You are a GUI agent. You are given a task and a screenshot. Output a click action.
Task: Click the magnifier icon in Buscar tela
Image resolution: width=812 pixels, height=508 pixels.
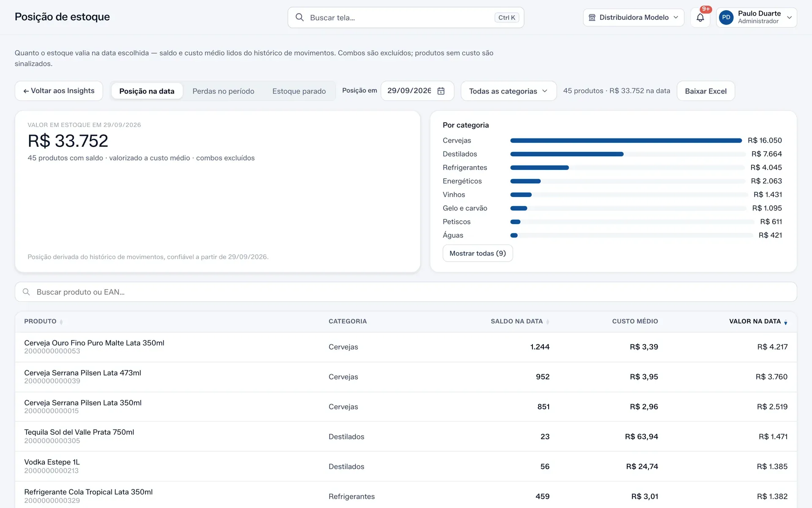click(299, 17)
